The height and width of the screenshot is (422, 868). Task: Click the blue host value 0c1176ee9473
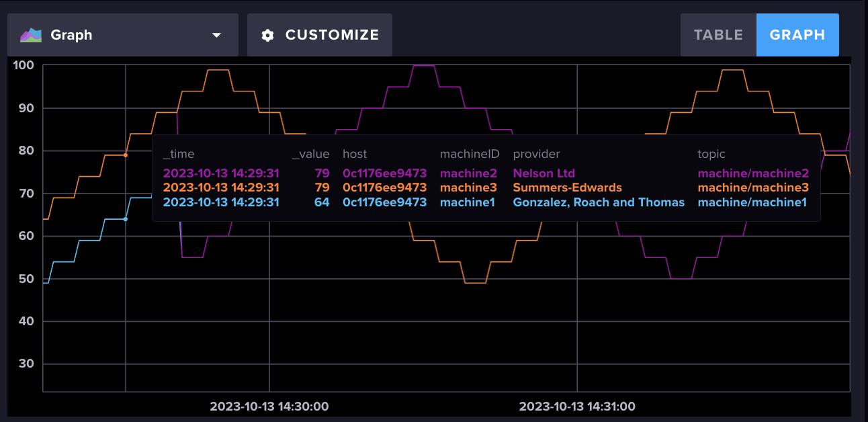[x=385, y=202]
